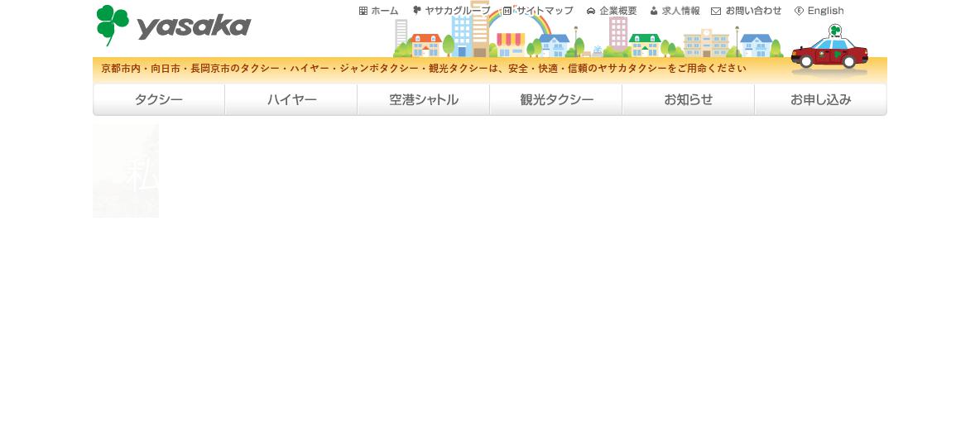
Task: Open the 空港シャトル menu tab
Action: click(x=424, y=99)
